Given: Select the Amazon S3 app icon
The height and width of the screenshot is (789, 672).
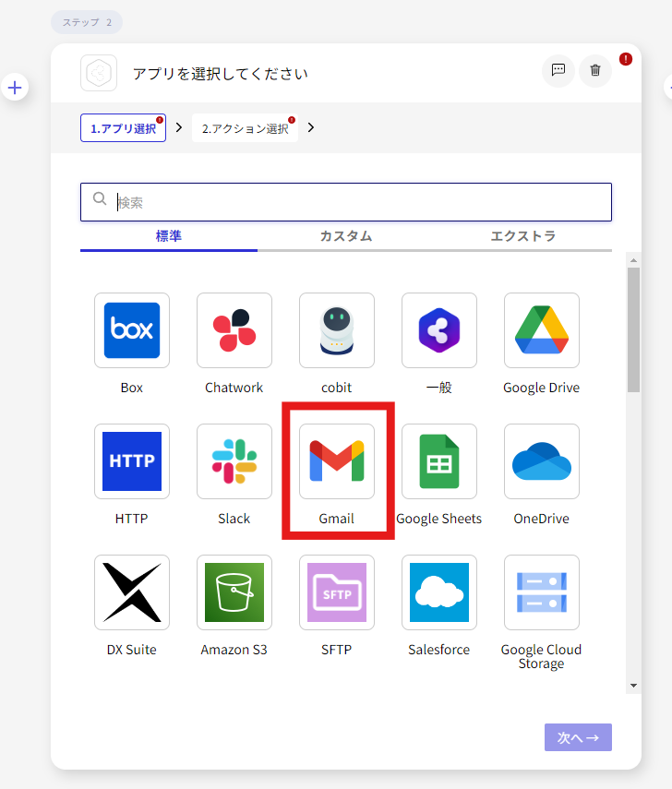Looking at the screenshot, I should tap(234, 592).
